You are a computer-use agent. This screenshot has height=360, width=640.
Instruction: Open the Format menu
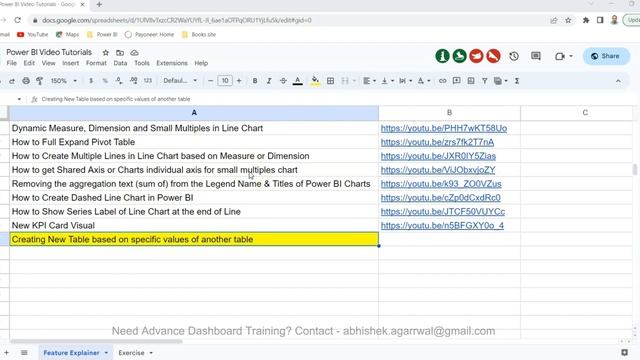point(96,63)
